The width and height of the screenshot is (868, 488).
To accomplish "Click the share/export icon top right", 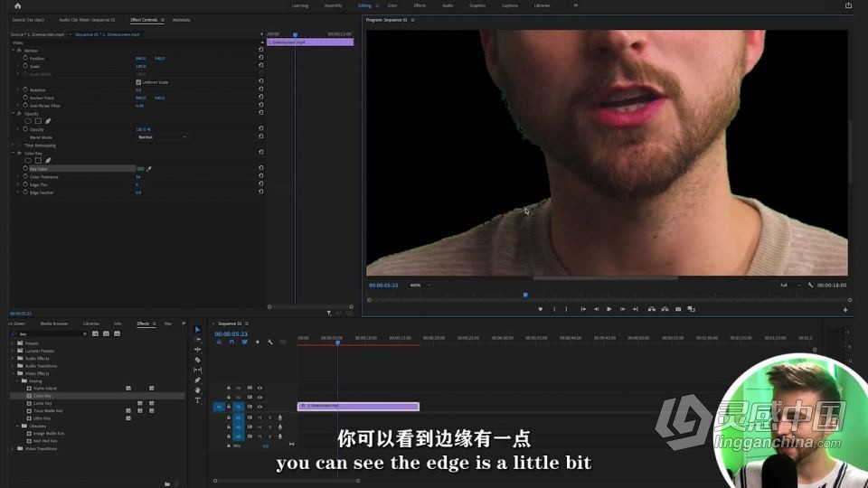I will 849,5.
